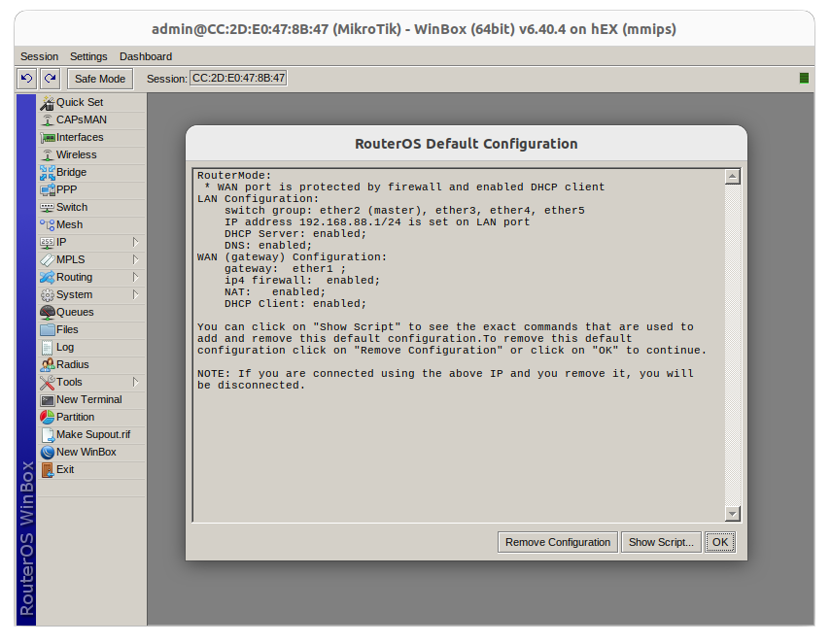
Task: Select the Log label in sidebar
Action: pos(65,348)
